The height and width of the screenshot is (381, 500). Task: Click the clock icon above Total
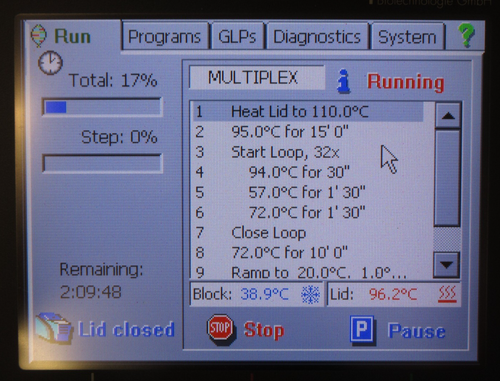coord(50,63)
